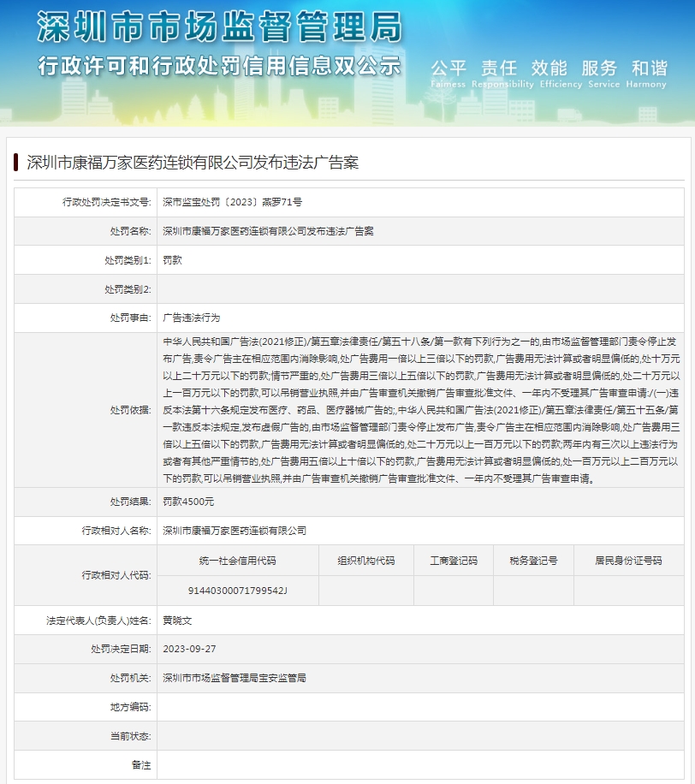Click the banner slogan 服务 Service
Screen dimensions: 695x784
[604, 74]
